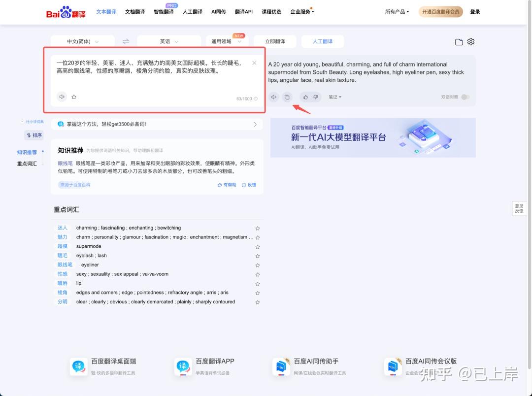Open 课程优选 tab

pos(271,11)
